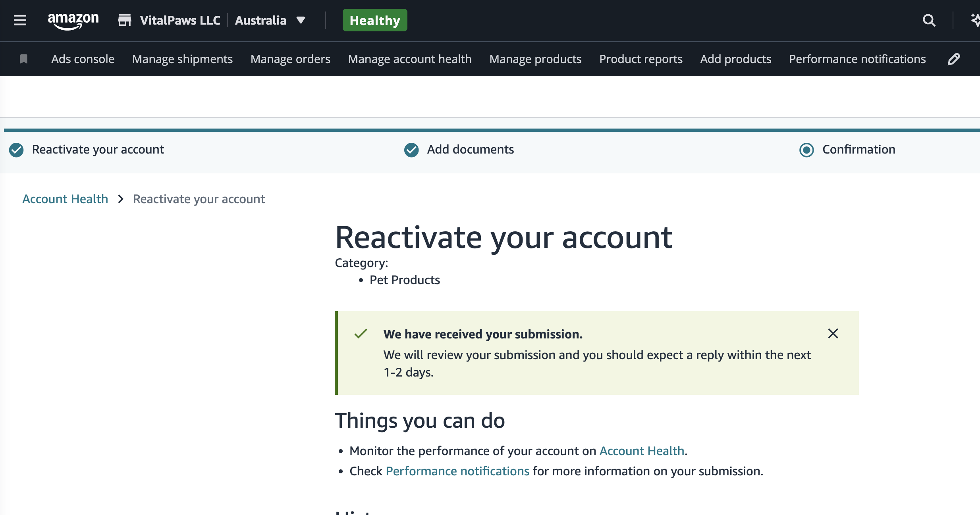Image resolution: width=980 pixels, height=515 pixels.
Task: Open Ads console from the favorites bar
Action: click(x=83, y=59)
